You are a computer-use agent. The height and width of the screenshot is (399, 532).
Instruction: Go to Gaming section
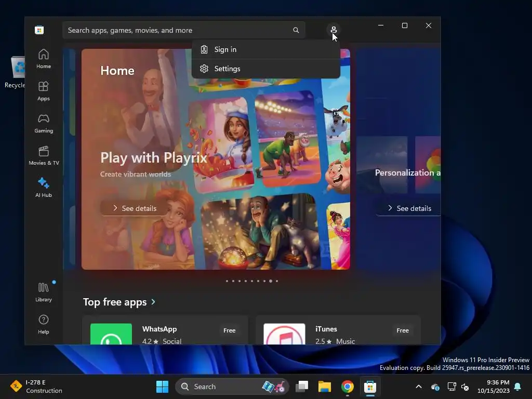tap(44, 123)
